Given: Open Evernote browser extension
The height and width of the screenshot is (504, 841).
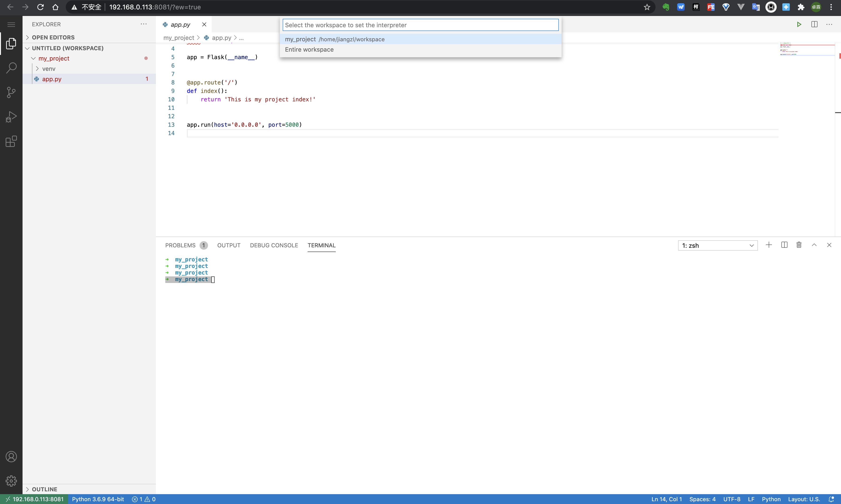Looking at the screenshot, I should coord(666,7).
